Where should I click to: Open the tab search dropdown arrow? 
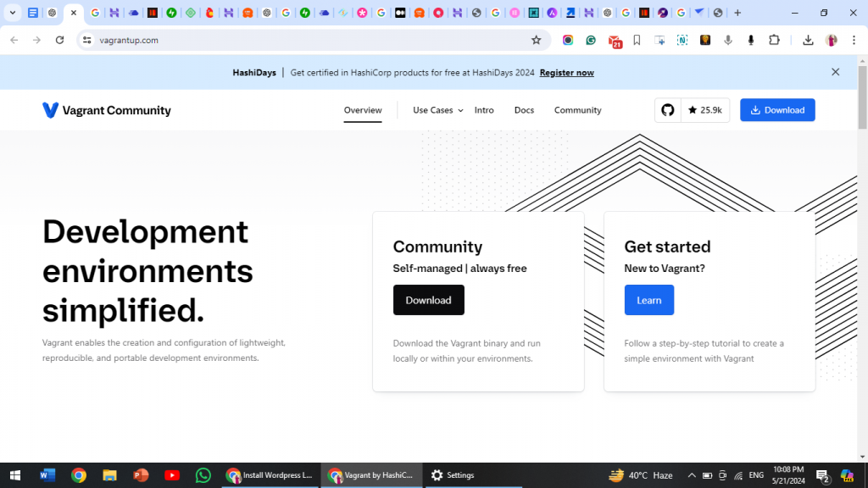click(x=13, y=13)
